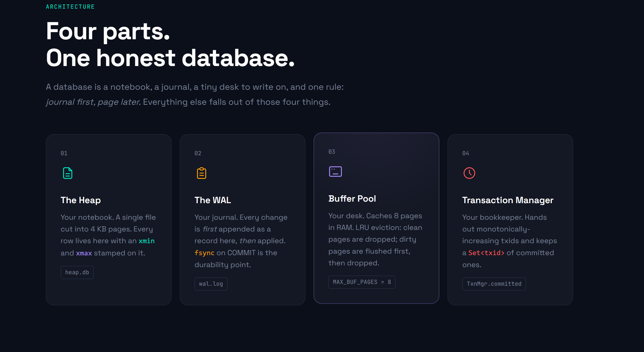Screen dimensions: 644x352
Task: Click the 'One honest database.' headline line
Action: click(x=170, y=58)
